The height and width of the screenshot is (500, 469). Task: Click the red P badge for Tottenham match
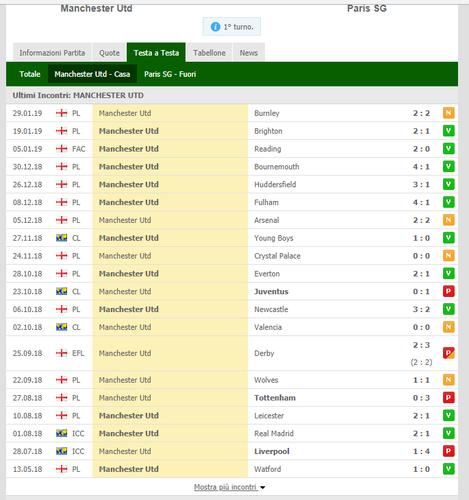448,398
